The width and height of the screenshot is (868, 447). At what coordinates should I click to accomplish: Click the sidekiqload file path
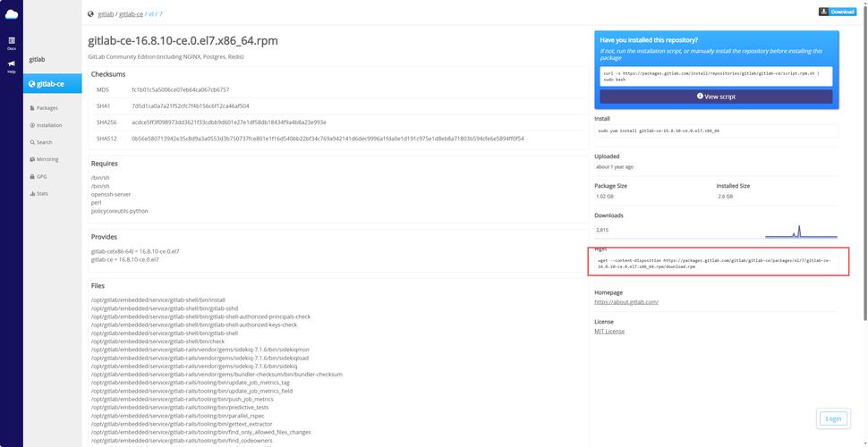click(200, 358)
